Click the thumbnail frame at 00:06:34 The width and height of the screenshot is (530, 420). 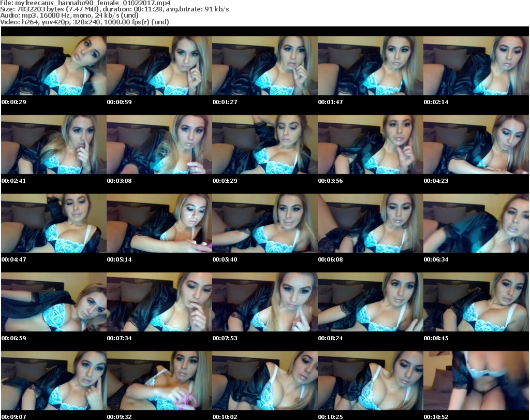pos(476,223)
